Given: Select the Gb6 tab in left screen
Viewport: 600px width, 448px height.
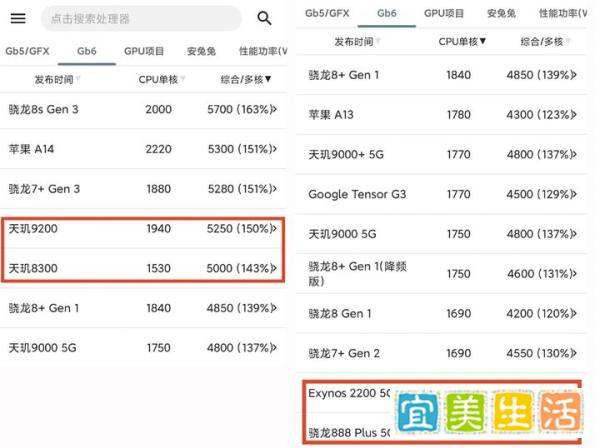Looking at the screenshot, I should point(87,51).
